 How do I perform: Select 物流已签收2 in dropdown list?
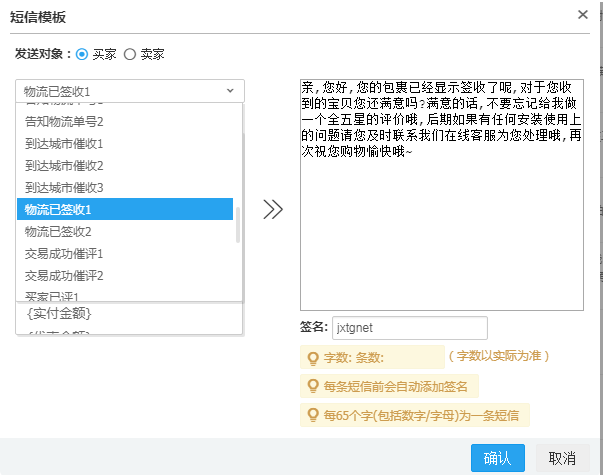coord(65,231)
